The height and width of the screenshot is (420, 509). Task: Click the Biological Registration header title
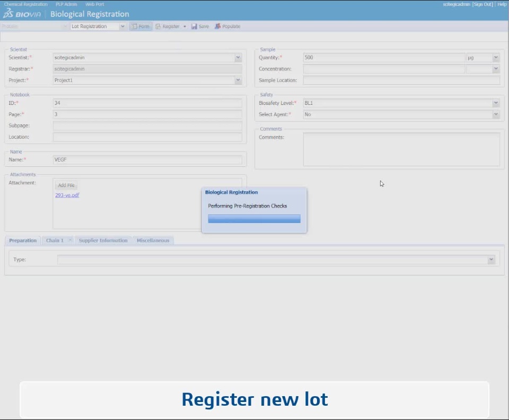click(x=90, y=14)
